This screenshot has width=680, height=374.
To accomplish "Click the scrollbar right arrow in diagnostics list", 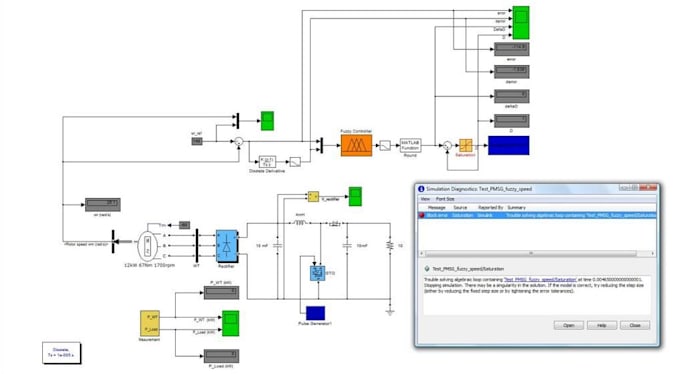I will [x=653, y=253].
